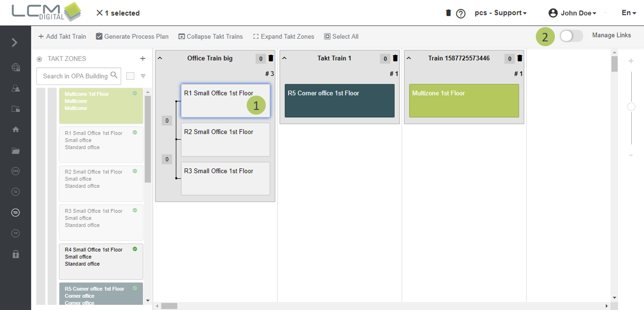Open the pcs - Support dropdown
Image resolution: width=644 pixels, height=310 pixels.
tap(500, 13)
